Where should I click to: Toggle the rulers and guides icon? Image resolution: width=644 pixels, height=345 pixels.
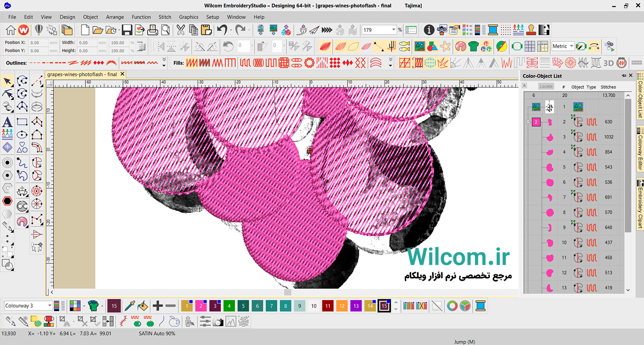pyautogui.click(x=543, y=46)
